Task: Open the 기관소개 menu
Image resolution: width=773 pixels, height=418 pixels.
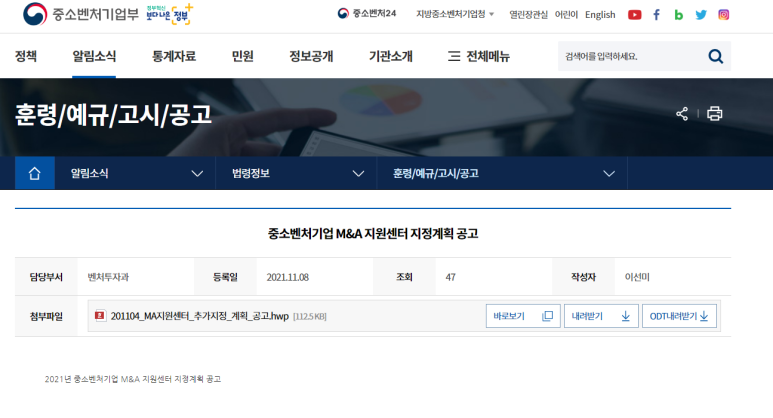Action: tap(390, 56)
